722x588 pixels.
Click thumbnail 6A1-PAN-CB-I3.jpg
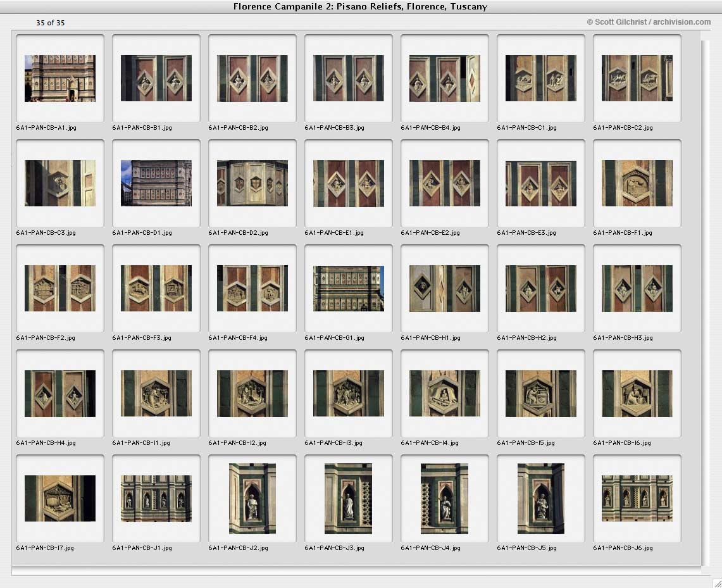point(349,393)
